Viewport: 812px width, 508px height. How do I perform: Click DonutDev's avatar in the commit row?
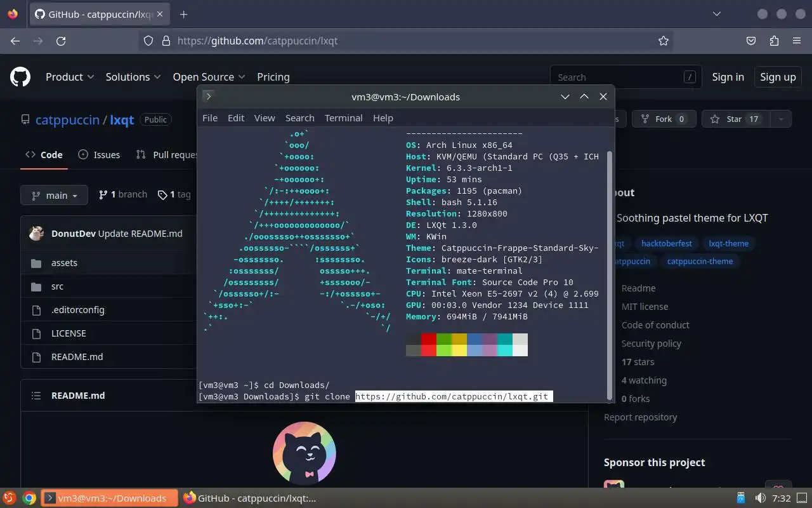(x=37, y=233)
